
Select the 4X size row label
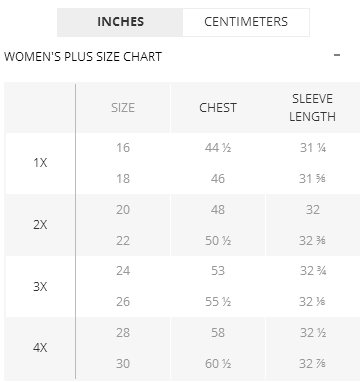coord(40,348)
